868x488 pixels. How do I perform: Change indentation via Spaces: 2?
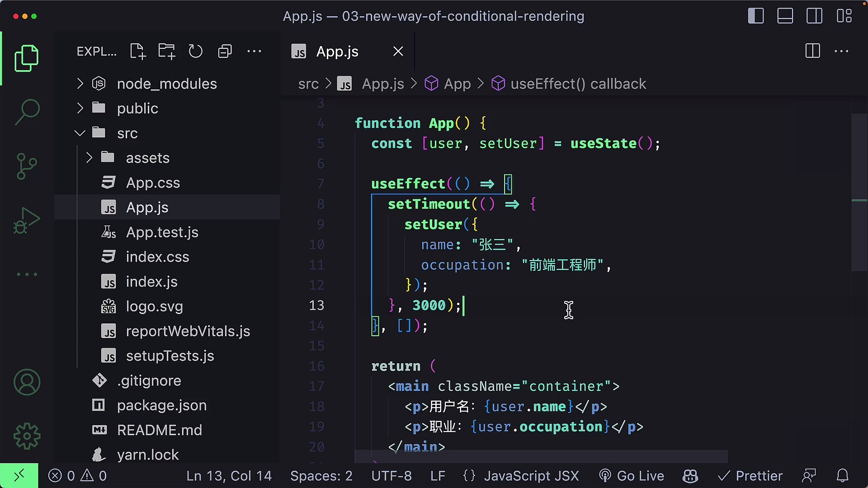click(x=321, y=476)
